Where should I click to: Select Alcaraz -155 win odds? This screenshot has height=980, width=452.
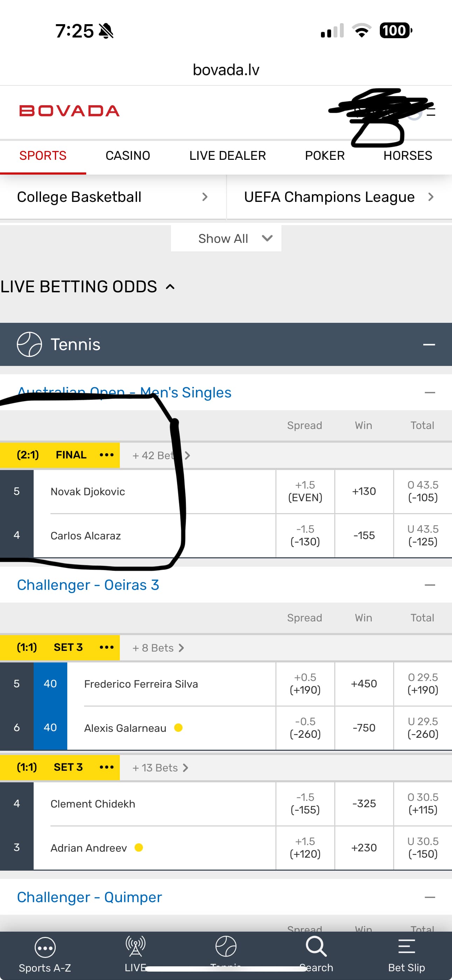[364, 536]
